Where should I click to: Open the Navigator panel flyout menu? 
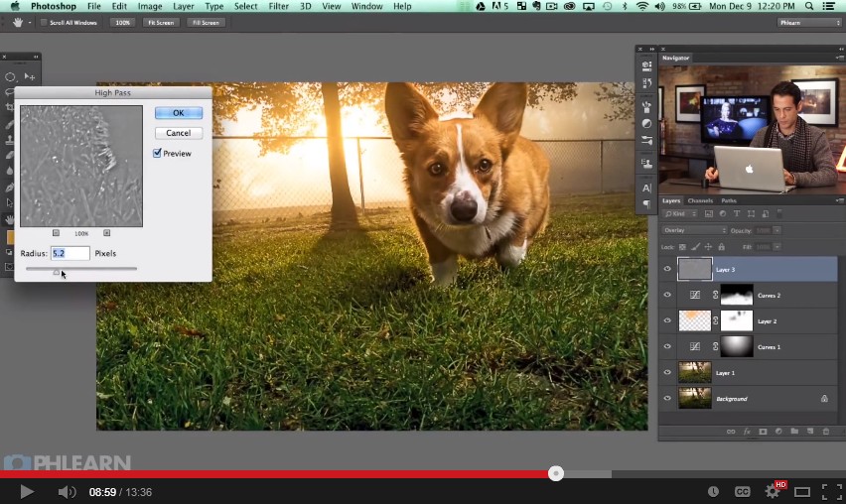(839, 58)
